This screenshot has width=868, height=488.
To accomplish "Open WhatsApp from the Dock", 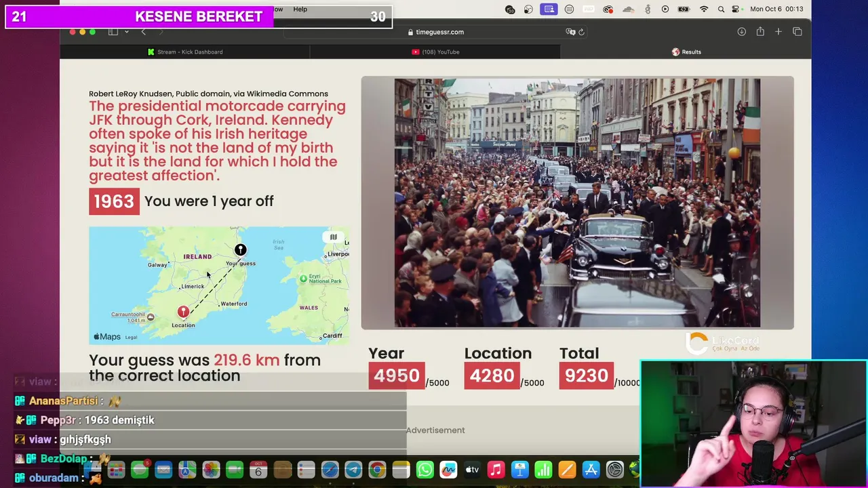I will coord(425,470).
